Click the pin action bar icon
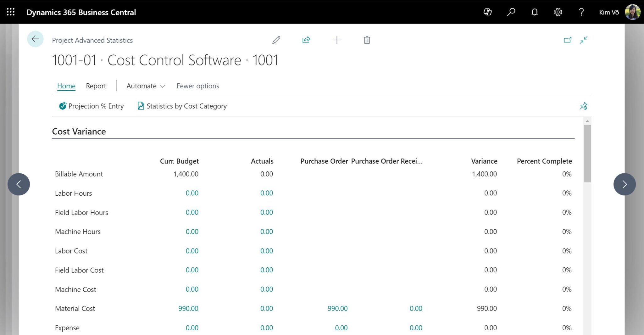 [584, 106]
